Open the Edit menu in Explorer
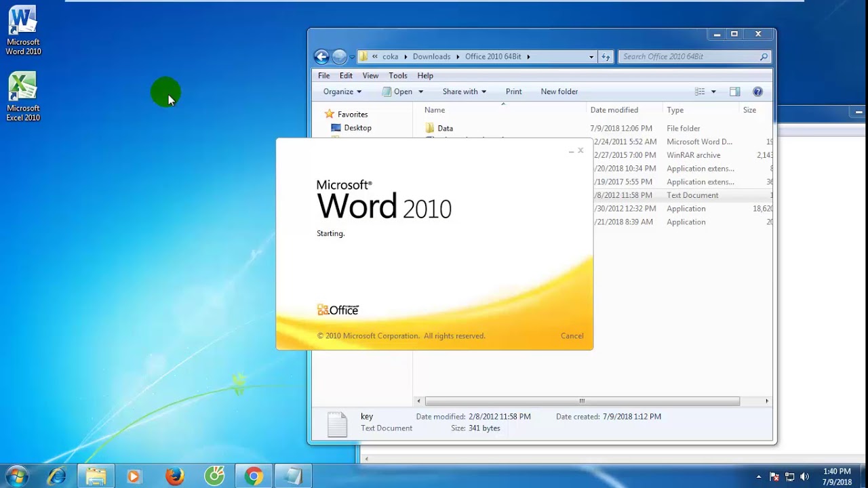 click(346, 76)
